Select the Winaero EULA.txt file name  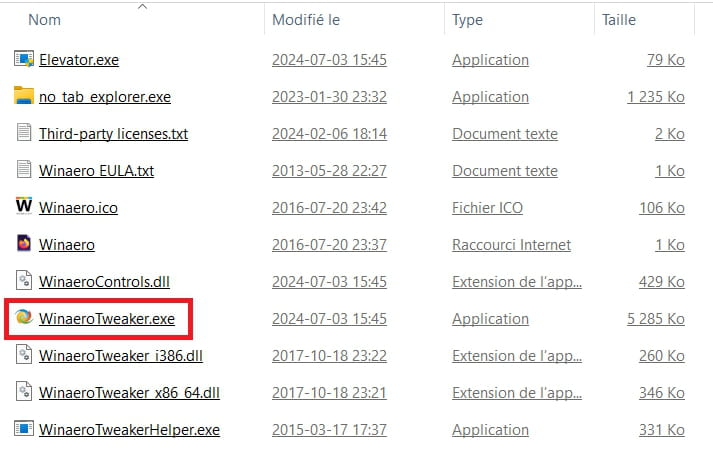point(96,171)
